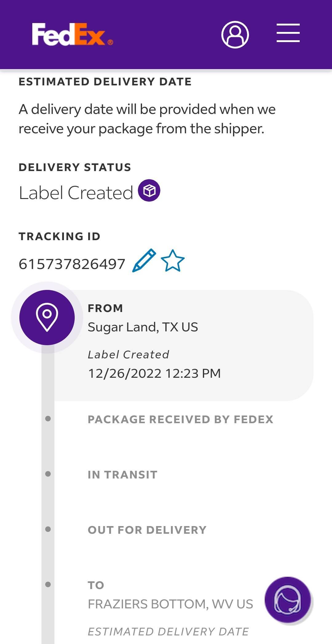Tap the Fraziers Bottom, WV destination
This screenshot has width=332, height=644.
click(x=170, y=604)
